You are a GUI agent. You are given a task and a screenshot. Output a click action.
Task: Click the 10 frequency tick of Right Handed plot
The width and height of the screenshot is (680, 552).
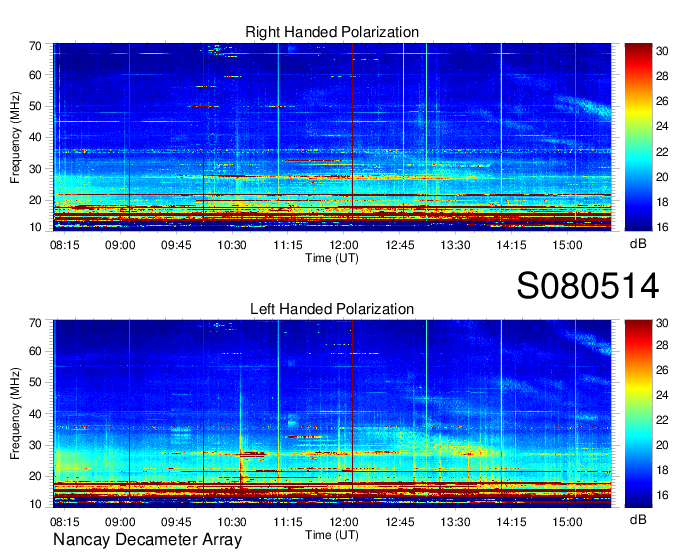(x=36, y=227)
